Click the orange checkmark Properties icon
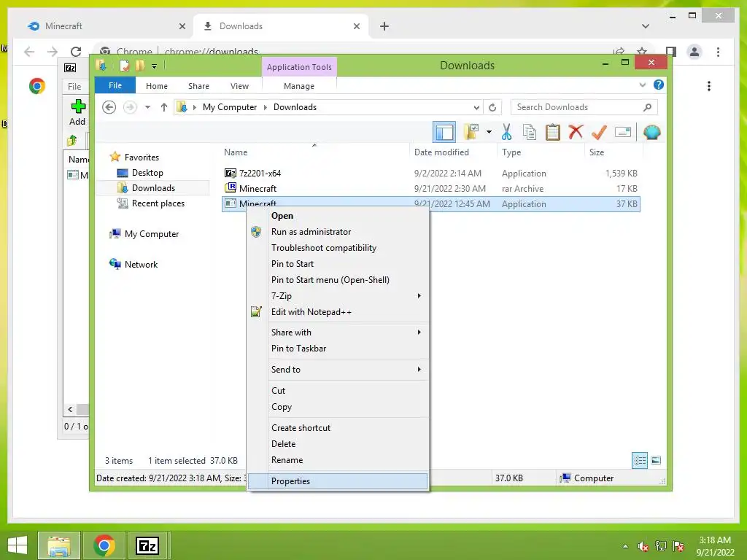The height and width of the screenshot is (560, 747). click(x=599, y=132)
